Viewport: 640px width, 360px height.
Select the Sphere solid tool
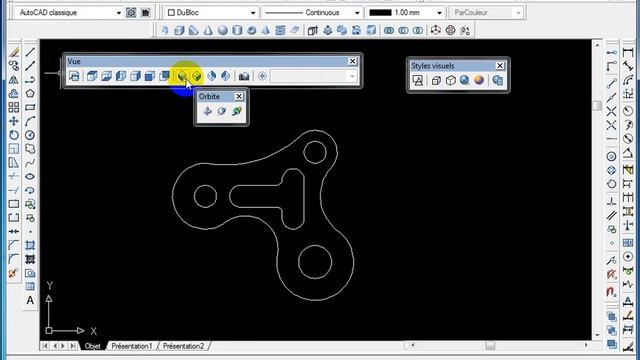(x=222, y=30)
